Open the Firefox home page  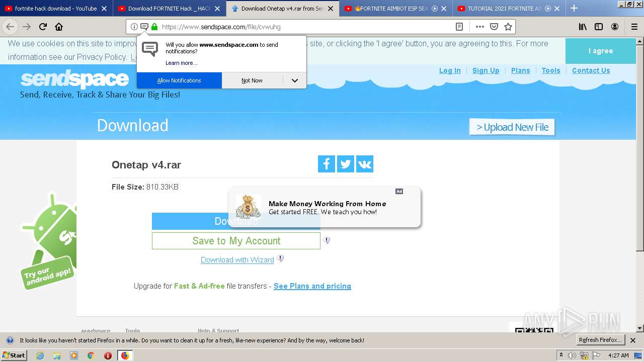click(x=59, y=27)
